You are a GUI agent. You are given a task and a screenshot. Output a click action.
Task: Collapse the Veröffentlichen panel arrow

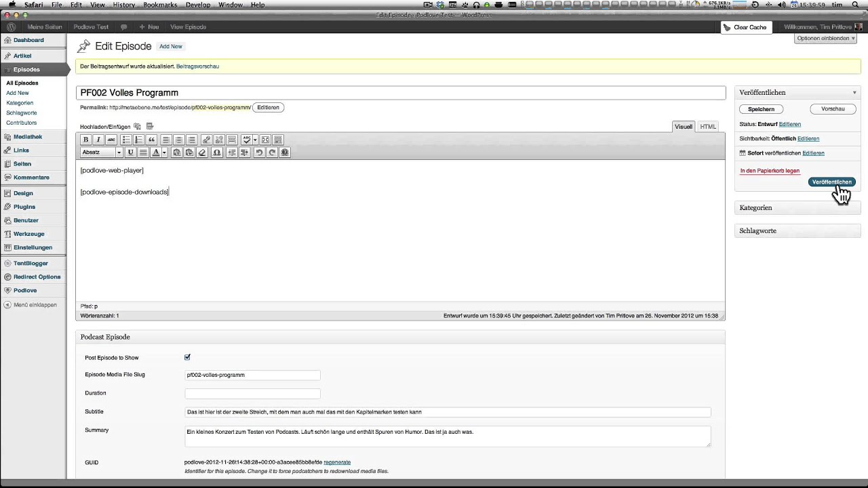tap(854, 92)
